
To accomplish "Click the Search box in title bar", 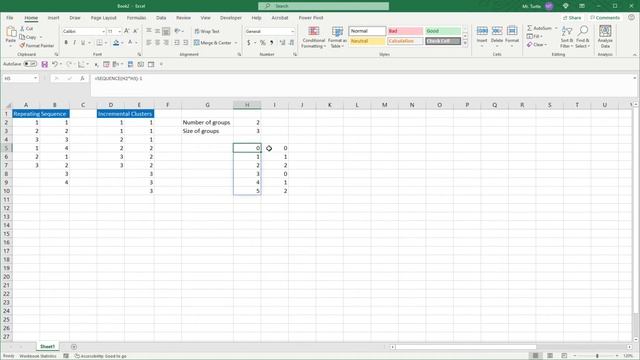I will [x=323, y=6].
